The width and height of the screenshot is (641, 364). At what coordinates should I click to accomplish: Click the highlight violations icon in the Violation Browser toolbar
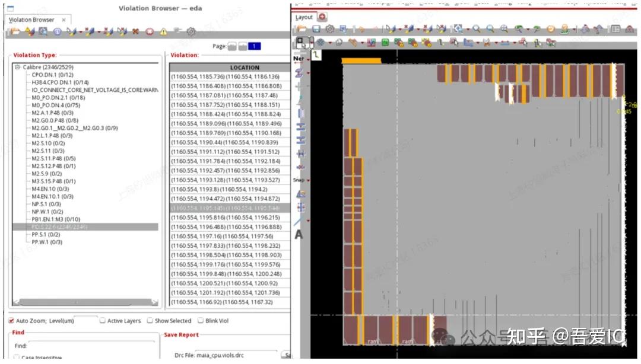tap(72, 32)
